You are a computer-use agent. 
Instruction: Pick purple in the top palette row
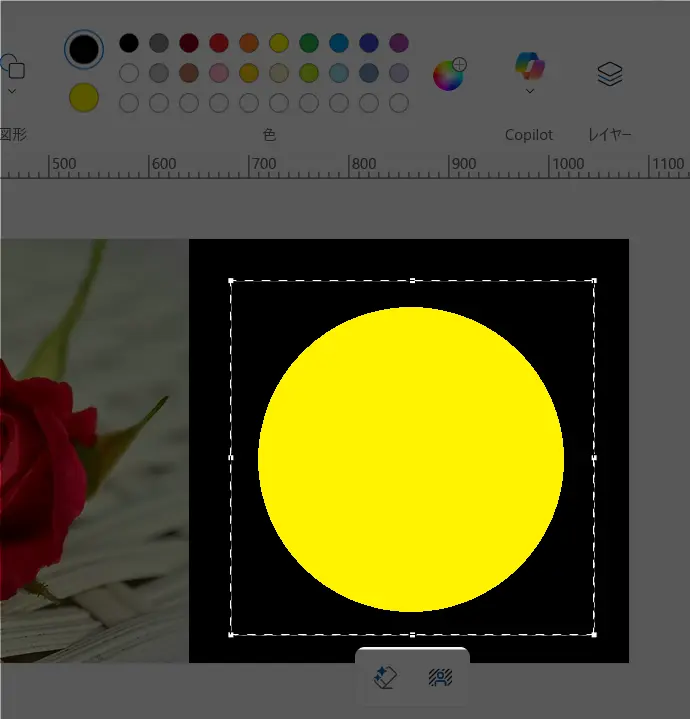399,43
